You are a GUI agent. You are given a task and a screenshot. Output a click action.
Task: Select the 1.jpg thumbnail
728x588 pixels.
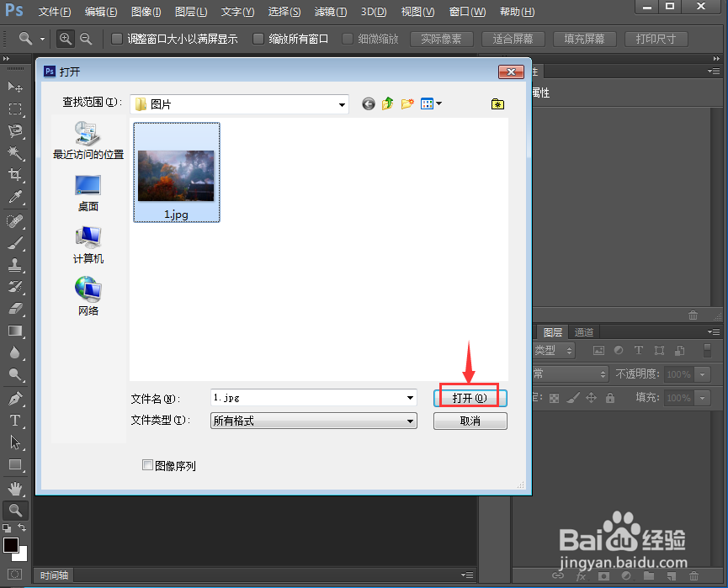pyautogui.click(x=177, y=172)
